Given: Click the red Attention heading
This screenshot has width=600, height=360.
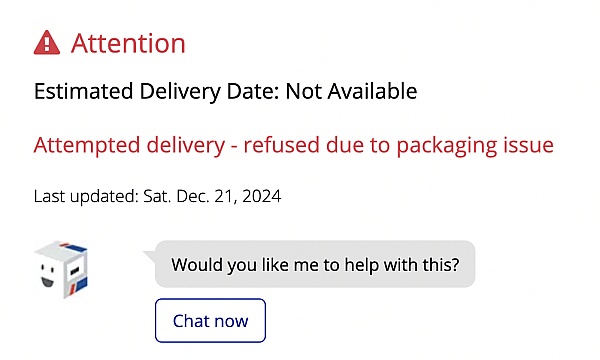Looking at the screenshot, I should point(128,43).
